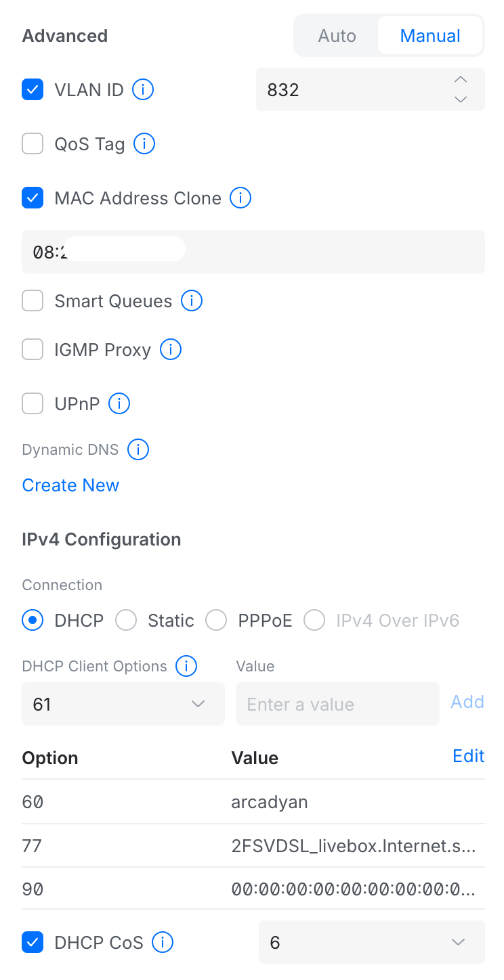Show Smart Queues info tooltip
The width and height of the screenshot is (504, 980).
tap(192, 300)
